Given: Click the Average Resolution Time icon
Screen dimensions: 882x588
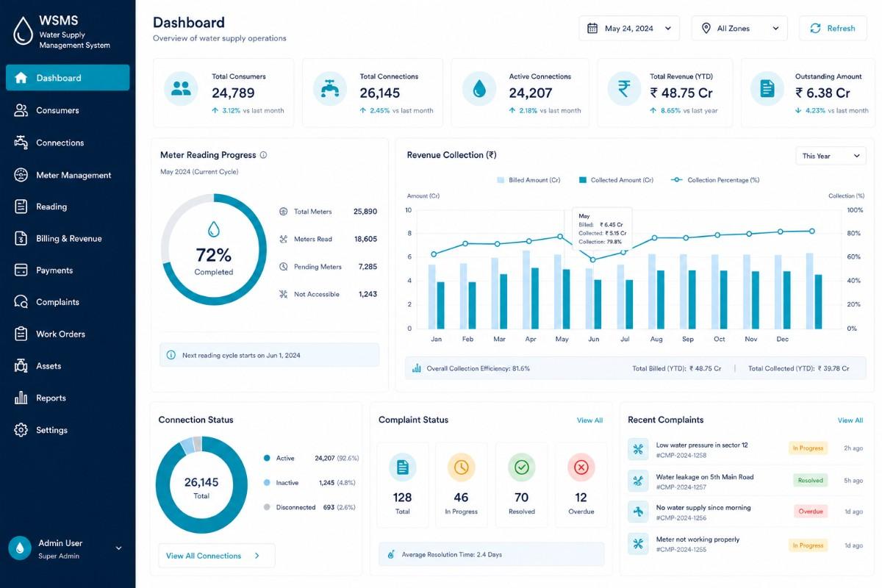Looking at the screenshot, I should click(x=391, y=554).
